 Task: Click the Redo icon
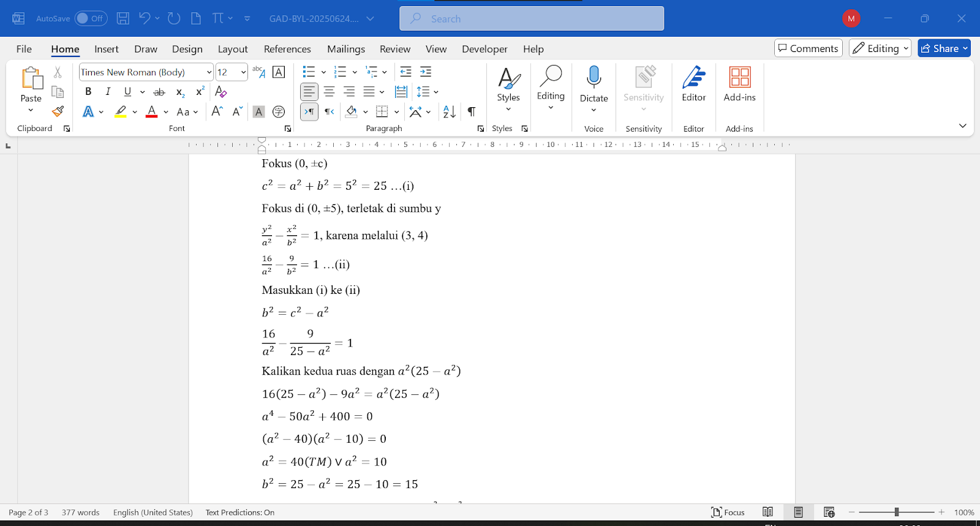coord(174,18)
